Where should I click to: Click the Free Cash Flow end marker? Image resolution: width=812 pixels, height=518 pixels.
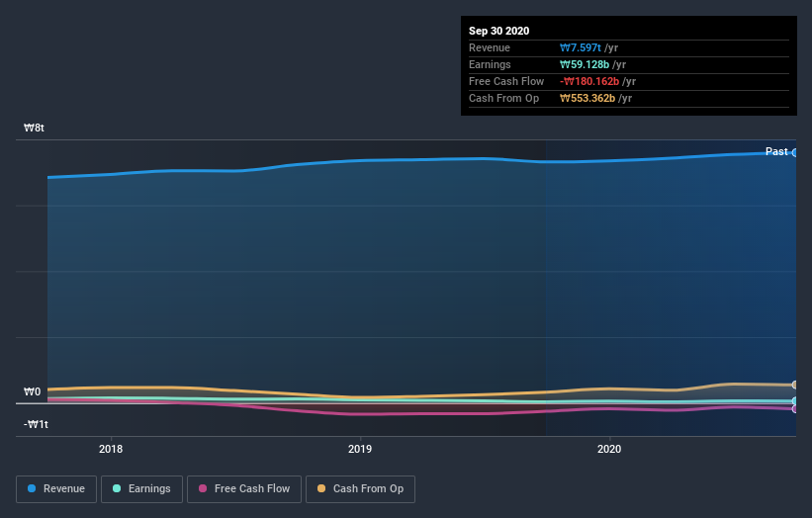(795, 409)
